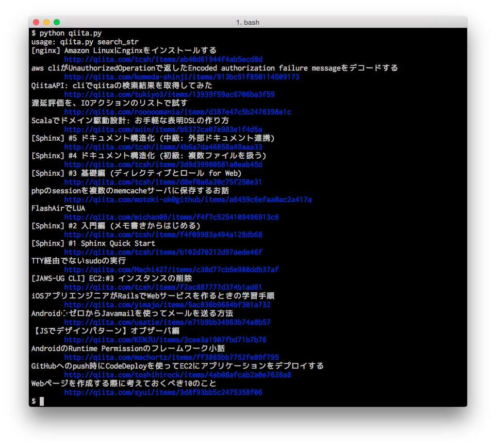496x448 pixels.
Task: Click the '[Sphinx] #5' title line
Action: [153, 138]
